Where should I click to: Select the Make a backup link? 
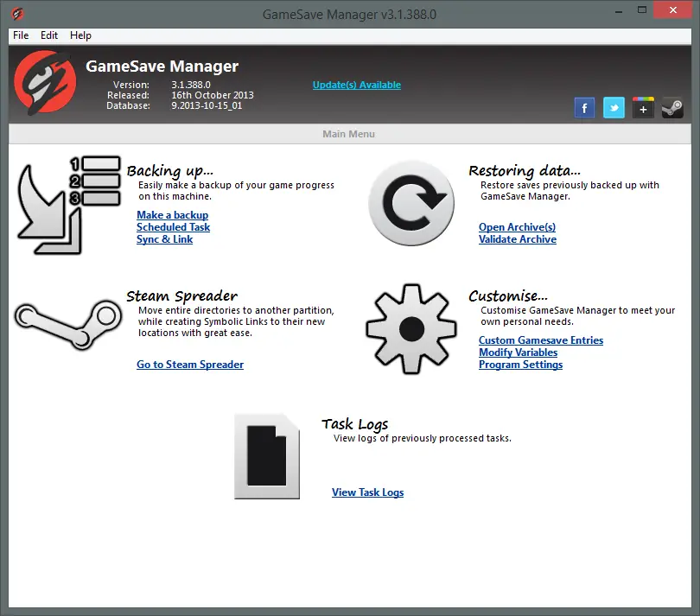point(172,215)
